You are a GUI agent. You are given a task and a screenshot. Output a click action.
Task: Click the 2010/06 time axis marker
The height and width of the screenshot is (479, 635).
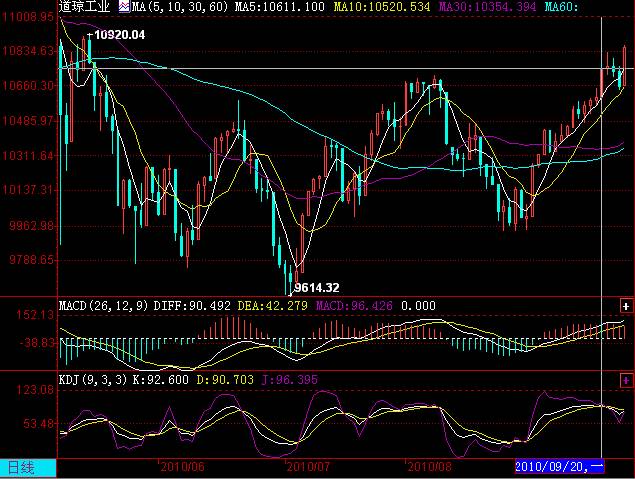click(183, 467)
